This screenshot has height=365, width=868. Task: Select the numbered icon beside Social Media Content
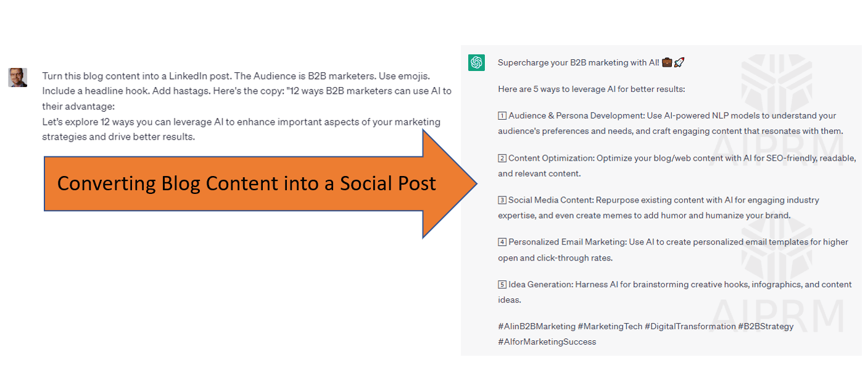click(x=502, y=200)
